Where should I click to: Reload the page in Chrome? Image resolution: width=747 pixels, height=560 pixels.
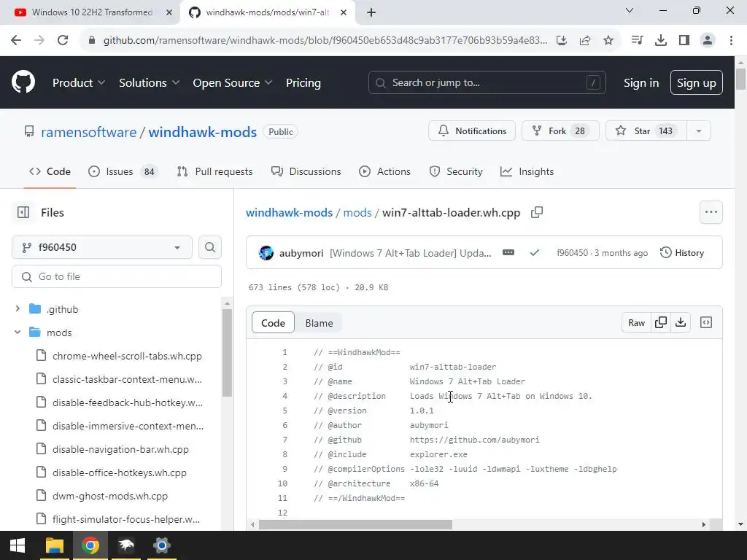click(x=63, y=40)
